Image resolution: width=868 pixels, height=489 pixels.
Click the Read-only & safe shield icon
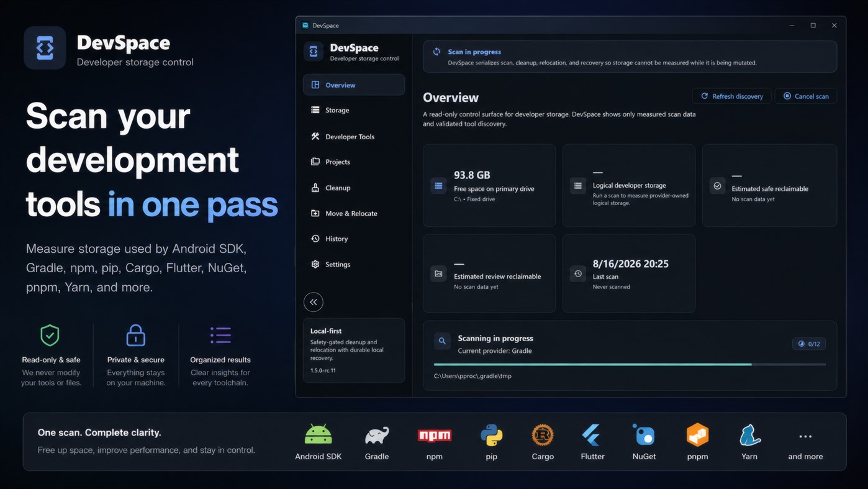click(50, 336)
